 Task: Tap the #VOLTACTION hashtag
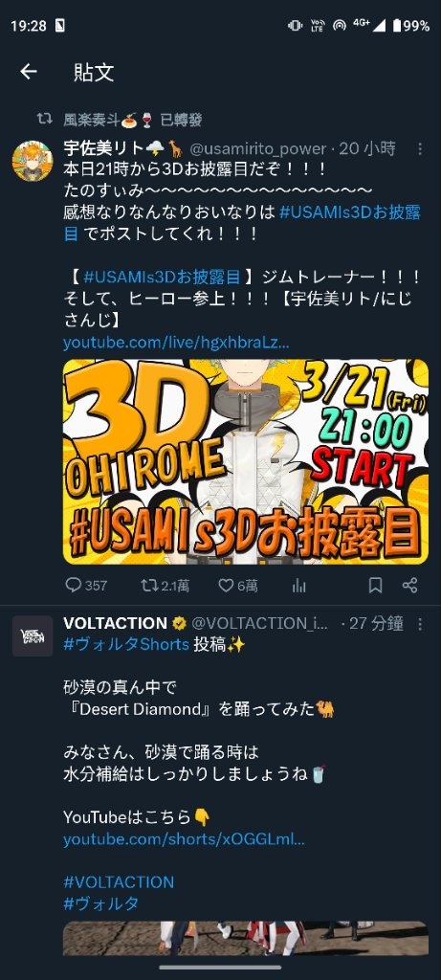point(119,882)
